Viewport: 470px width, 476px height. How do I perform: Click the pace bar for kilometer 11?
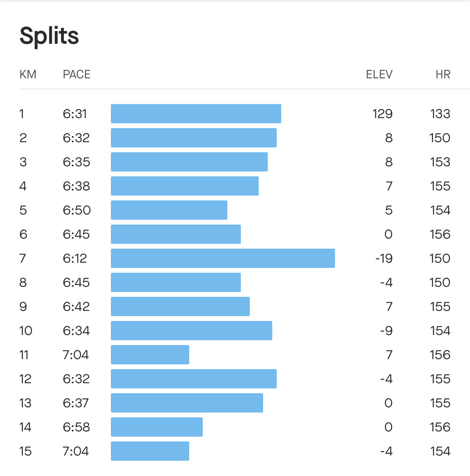tap(150, 355)
